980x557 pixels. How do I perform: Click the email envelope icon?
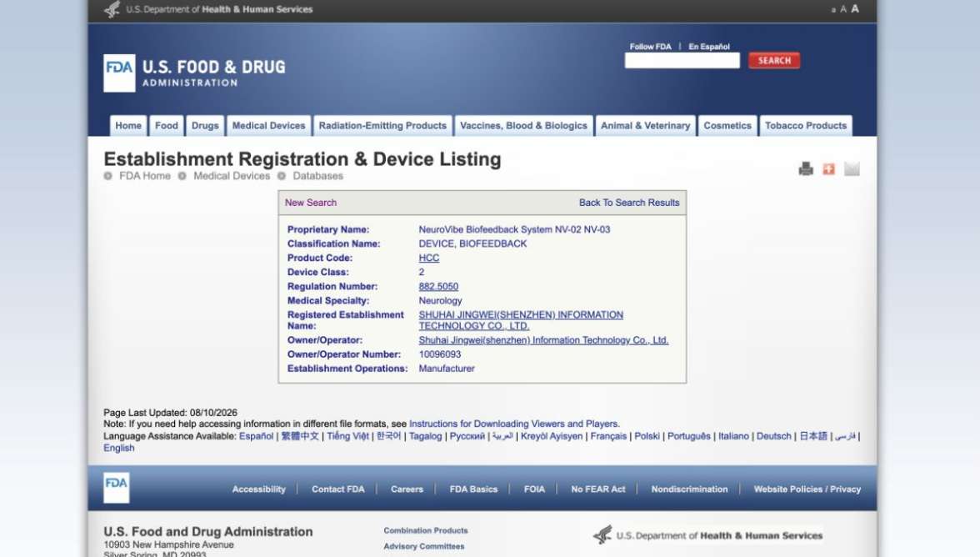[852, 168]
